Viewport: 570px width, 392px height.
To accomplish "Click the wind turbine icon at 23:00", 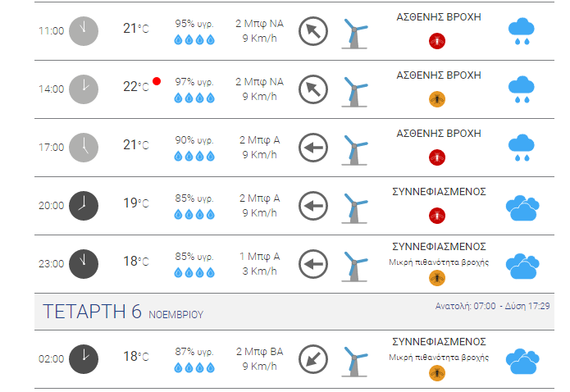I will (355, 267).
